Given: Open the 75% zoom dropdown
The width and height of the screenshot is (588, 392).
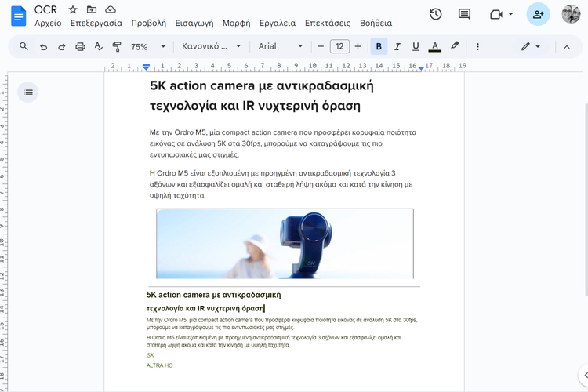Looking at the screenshot, I should (x=148, y=46).
